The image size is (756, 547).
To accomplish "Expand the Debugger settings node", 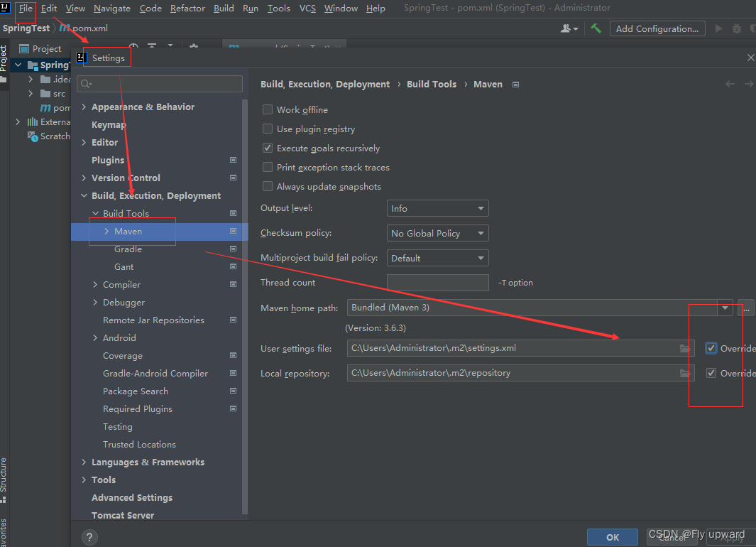I will pos(95,303).
